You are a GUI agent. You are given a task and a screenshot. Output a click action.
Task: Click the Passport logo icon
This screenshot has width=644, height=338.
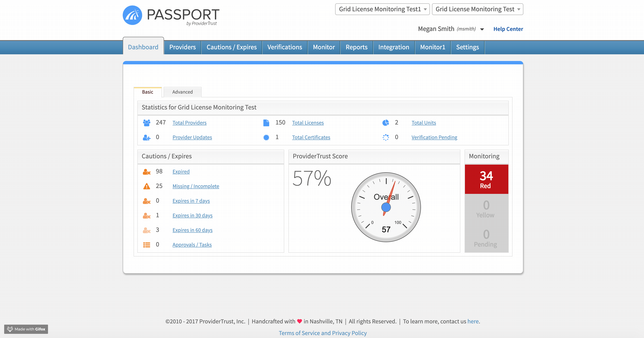132,15
